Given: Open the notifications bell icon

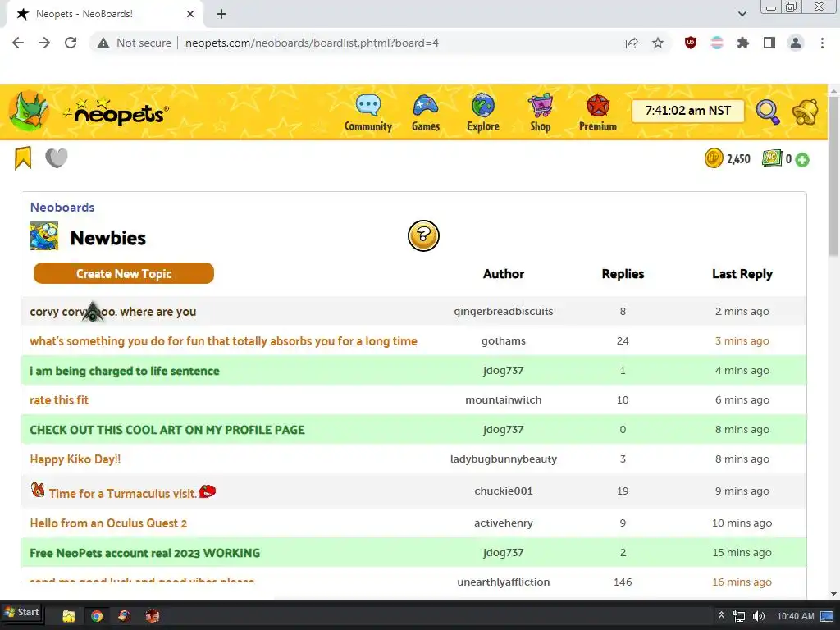Looking at the screenshot, I should point(806,112).
